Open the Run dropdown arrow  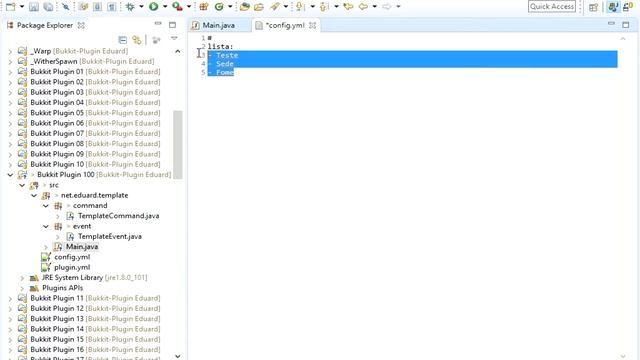pyautogui.click(x=165, y=7)
